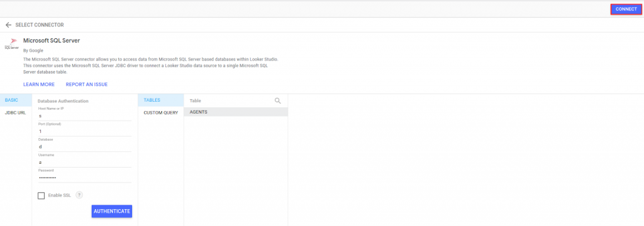
Task: Open the REPORT AN ISSUE link
Action: [x=87, y=85]
